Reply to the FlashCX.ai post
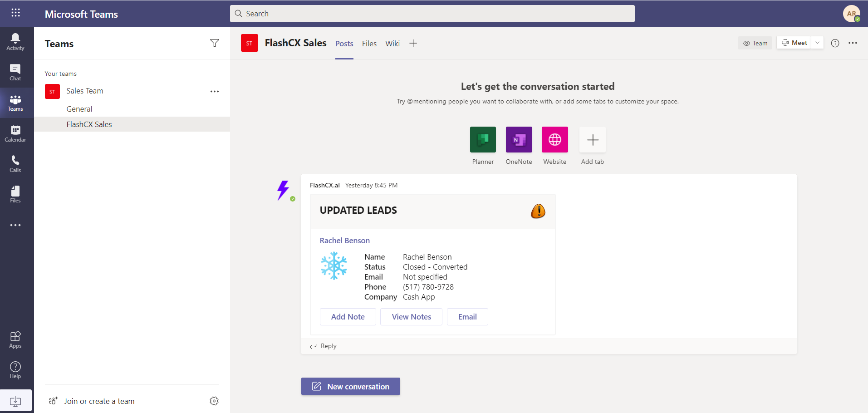This screenshot has width=868, height=413. pyautogui.click(x=323, y=346)
